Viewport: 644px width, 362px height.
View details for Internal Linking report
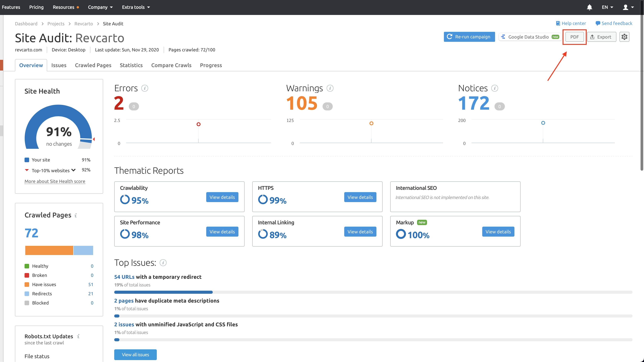(x=360, y=232)
